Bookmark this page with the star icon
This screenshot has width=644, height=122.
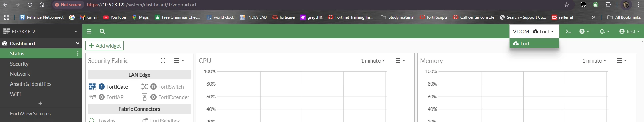click(567, 5)
